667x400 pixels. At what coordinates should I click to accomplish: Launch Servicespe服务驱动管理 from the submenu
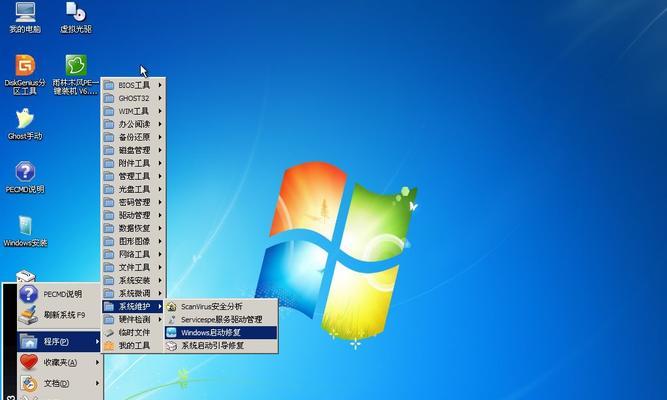click(221, 320)
